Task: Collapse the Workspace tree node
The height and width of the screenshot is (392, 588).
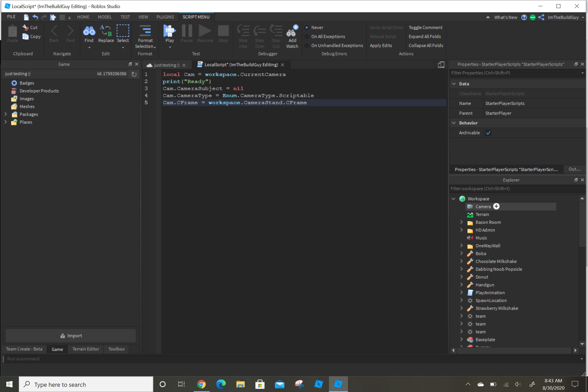Action: 454,199
